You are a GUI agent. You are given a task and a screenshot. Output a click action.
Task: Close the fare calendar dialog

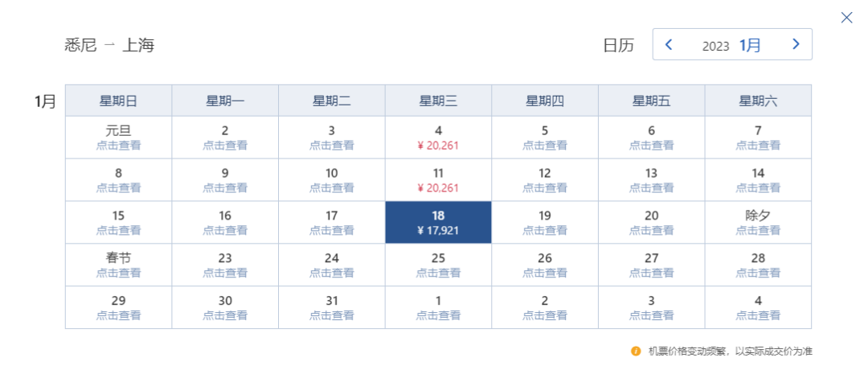click(x=846, y=18)
